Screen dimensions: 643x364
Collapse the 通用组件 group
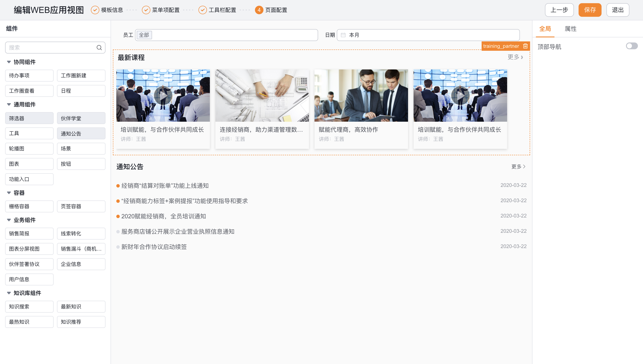pyautogui.click(x=9, y=104)
